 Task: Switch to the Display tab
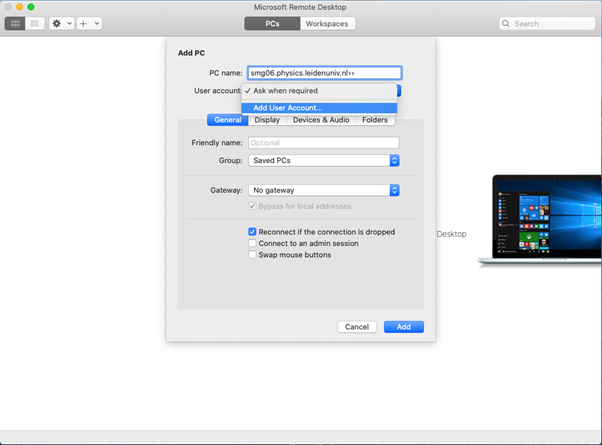point(267,120)
